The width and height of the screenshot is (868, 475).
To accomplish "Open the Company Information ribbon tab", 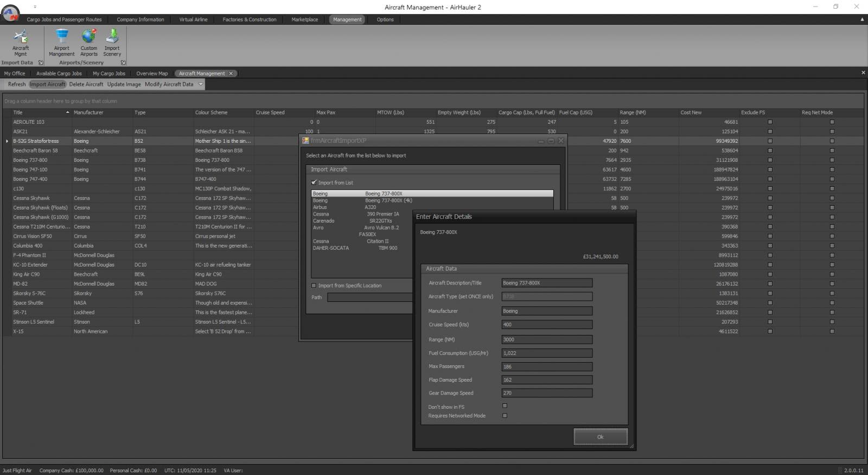I will tap(141, 20).
